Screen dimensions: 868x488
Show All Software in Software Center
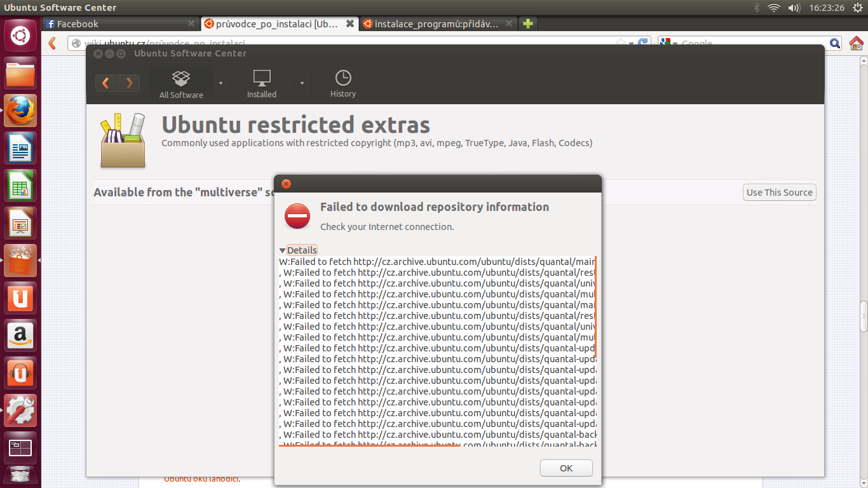click(x=181, y=85)
